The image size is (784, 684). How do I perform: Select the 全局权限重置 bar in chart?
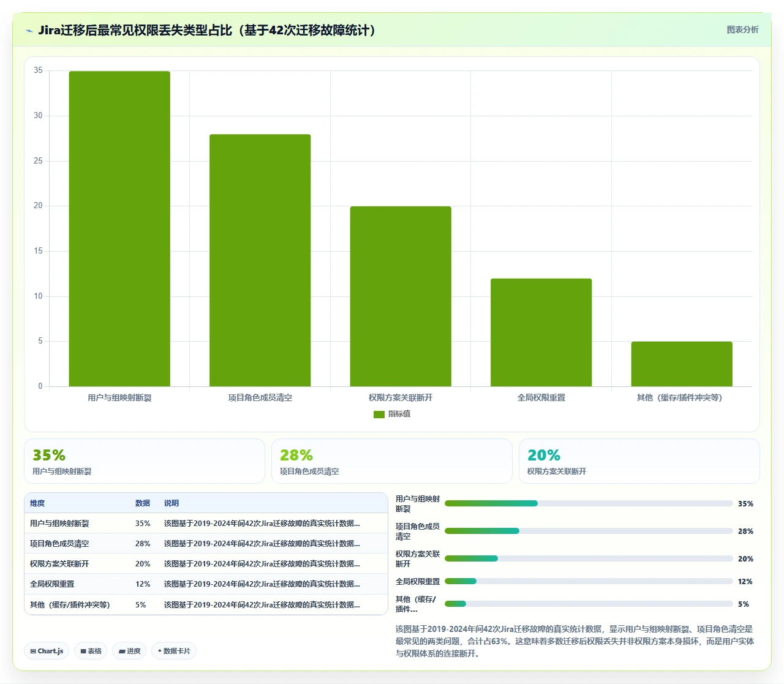pyautogui.click(x=541, y=333)
